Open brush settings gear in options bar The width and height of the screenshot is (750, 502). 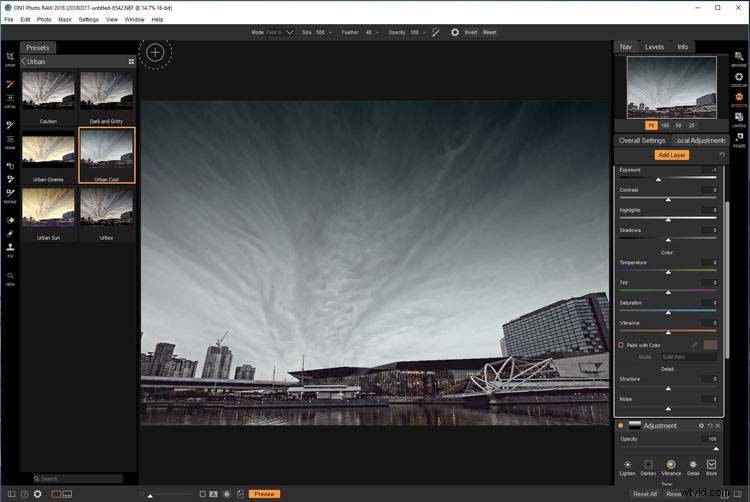[455, 32]
